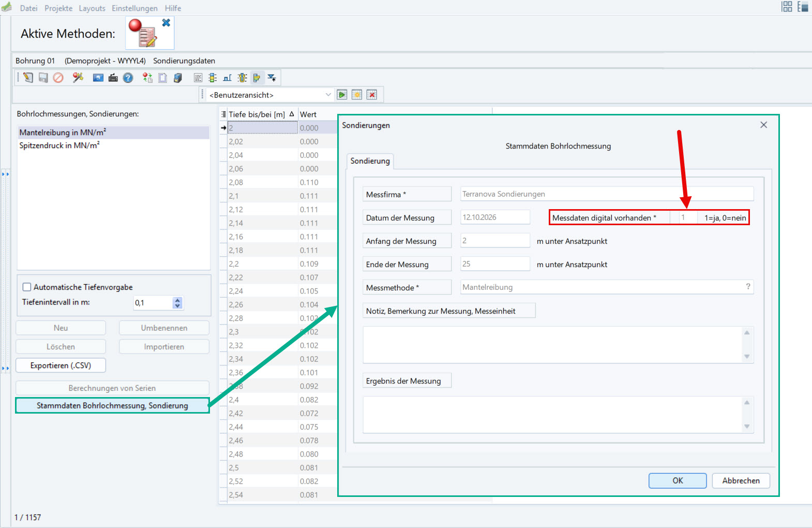This screenshot has height=528, width=812.
Task: Click the Datum der Messung field
Action: point(495,217)
